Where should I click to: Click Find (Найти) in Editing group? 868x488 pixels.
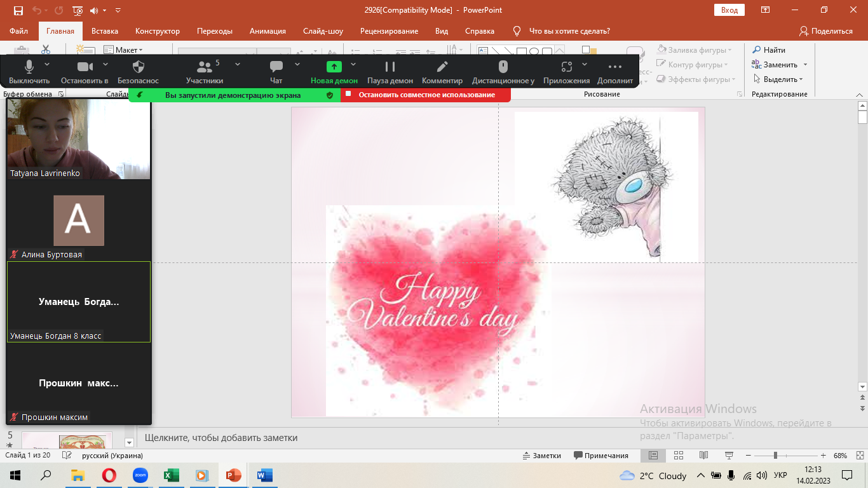click(769, 50)
